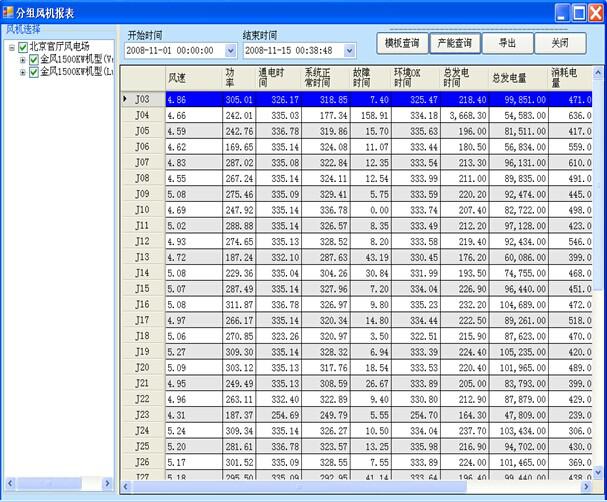607x502 pixels.
Task: Click the 总发电时间 column header
Action: (x=465, y=78)
